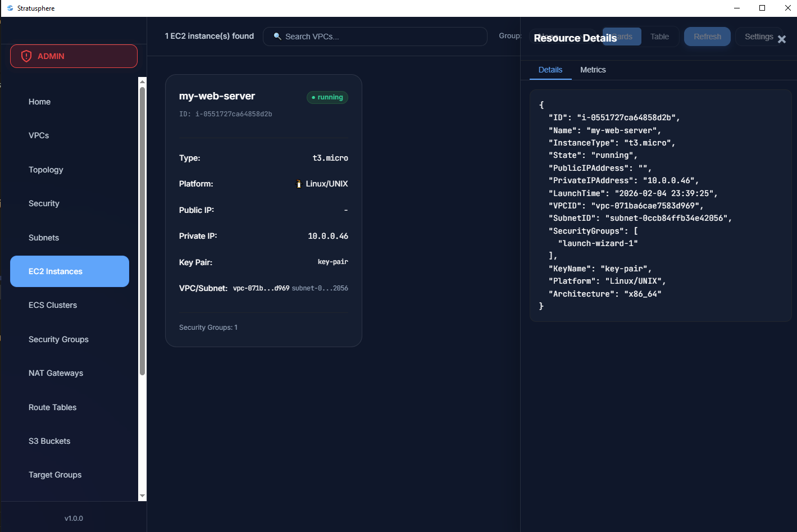Close the Resource Details panel
The image size is (797, 532).
(x=781, y=39)
